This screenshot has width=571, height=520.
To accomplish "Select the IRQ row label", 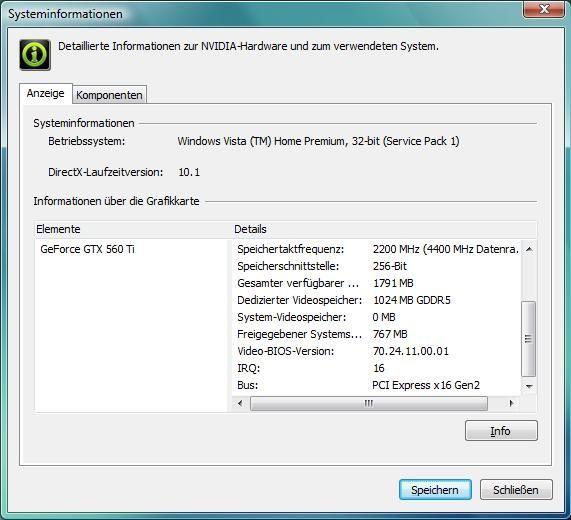I will tap(249, 368).
